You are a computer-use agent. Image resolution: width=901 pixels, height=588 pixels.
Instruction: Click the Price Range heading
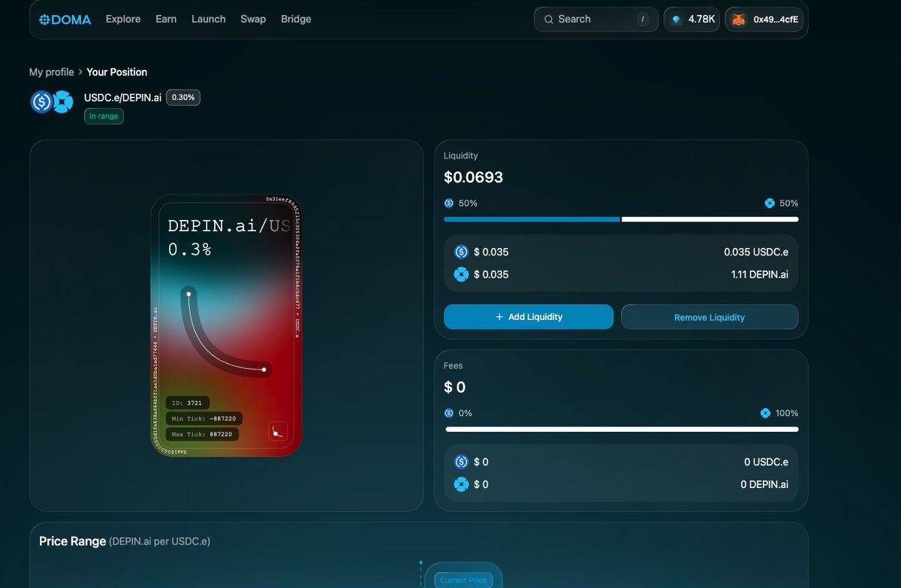(72, 541)
